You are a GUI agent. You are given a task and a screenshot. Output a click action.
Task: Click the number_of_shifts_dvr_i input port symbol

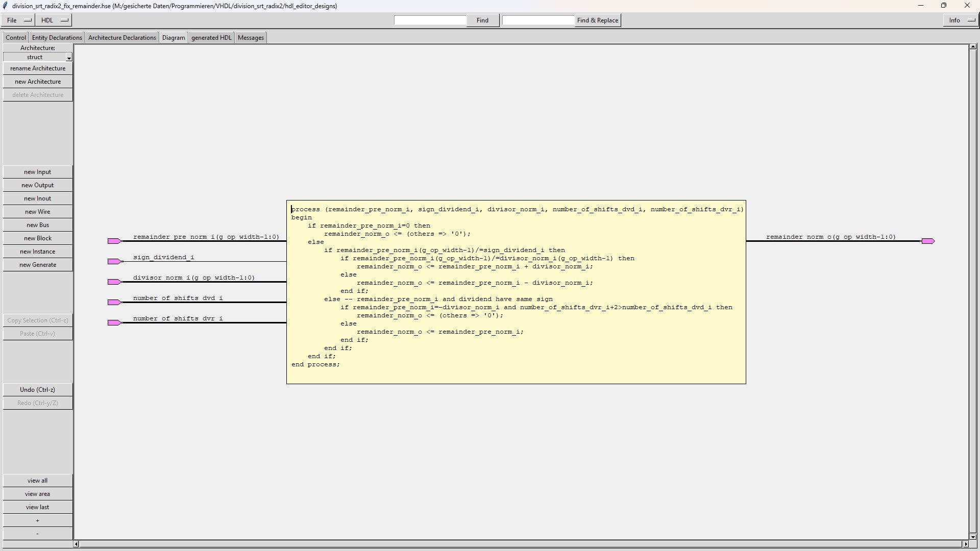pyautogui.click(x=114, y=322)
